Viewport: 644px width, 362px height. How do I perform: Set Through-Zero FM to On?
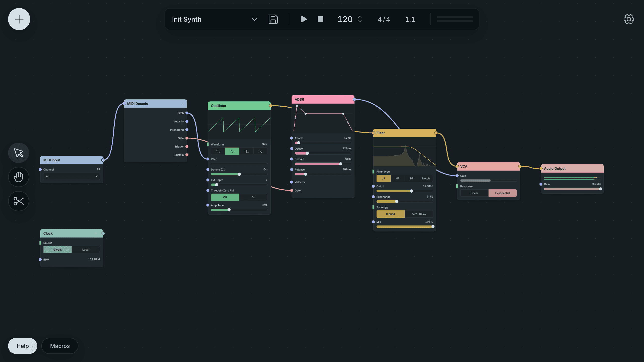253,197
